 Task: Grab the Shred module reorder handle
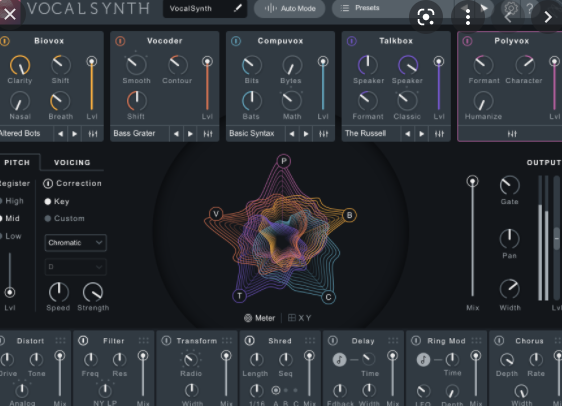click(x=310, y=340)
